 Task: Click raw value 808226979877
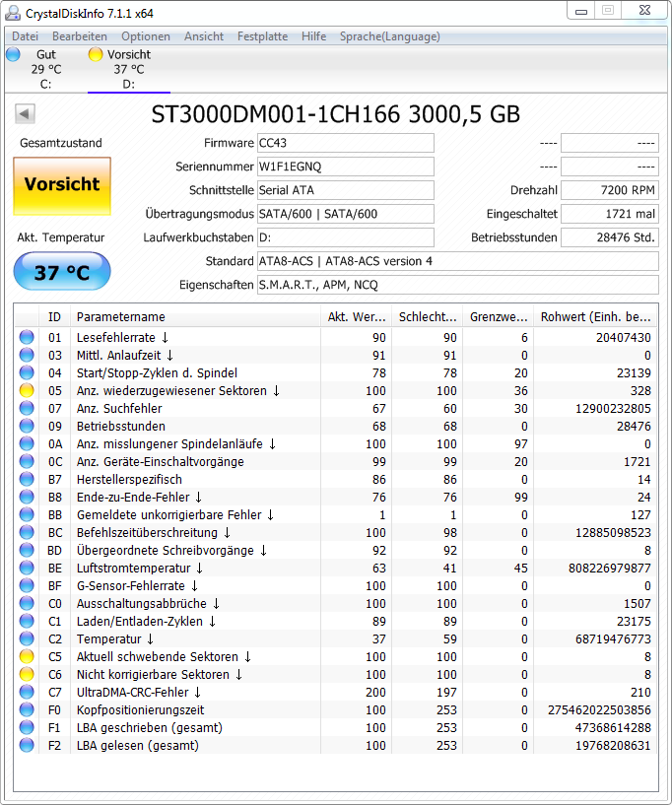coord(609,568)
